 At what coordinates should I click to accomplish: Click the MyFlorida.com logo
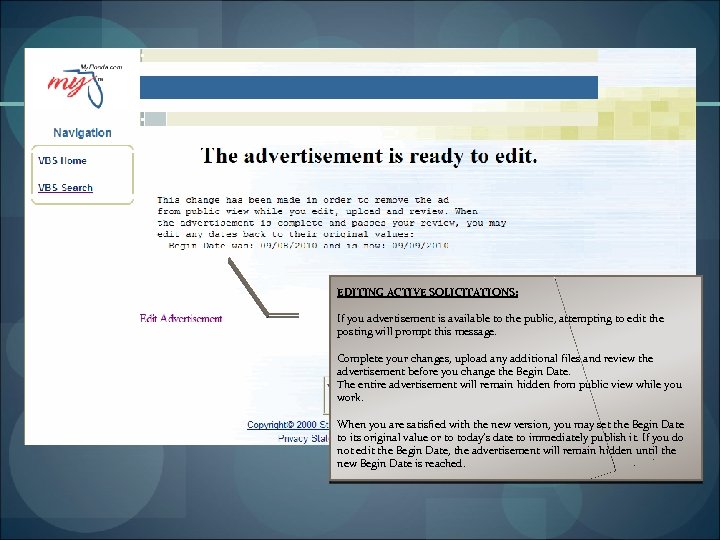tap(85, 85)
